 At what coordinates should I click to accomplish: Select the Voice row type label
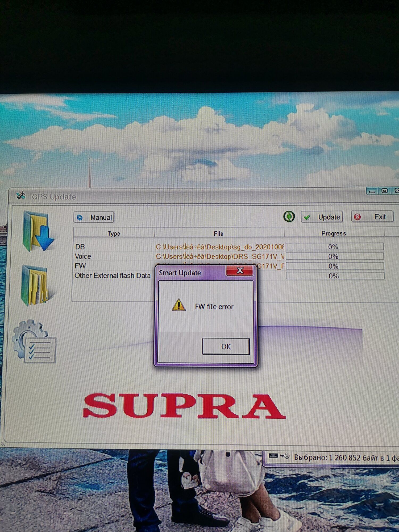[83, 256]
